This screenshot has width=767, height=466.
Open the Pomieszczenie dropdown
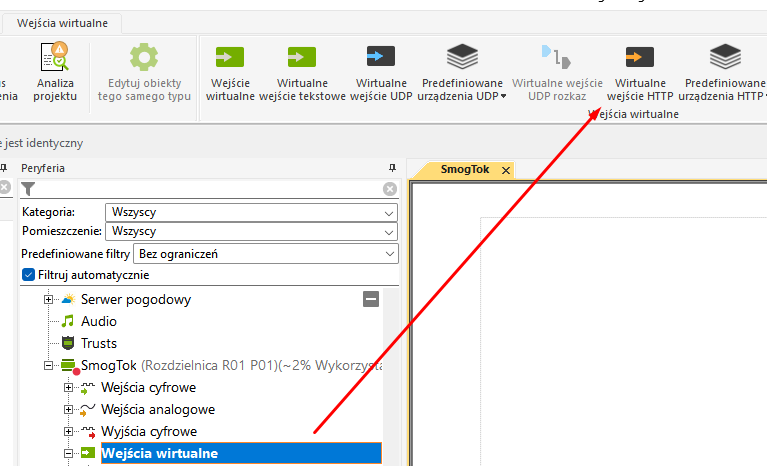[x=250, y=231]
